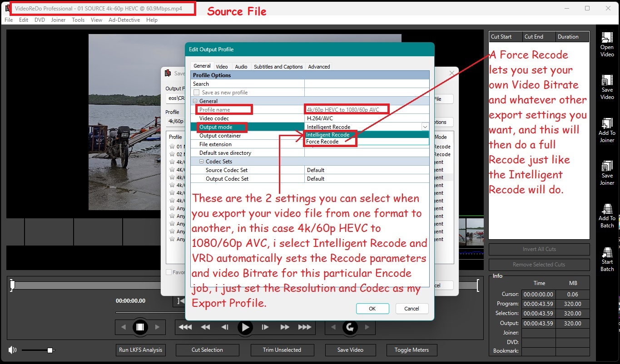Step back one frame
The width and height of the screenshot is (620, 364).
[x=224, y=327]
